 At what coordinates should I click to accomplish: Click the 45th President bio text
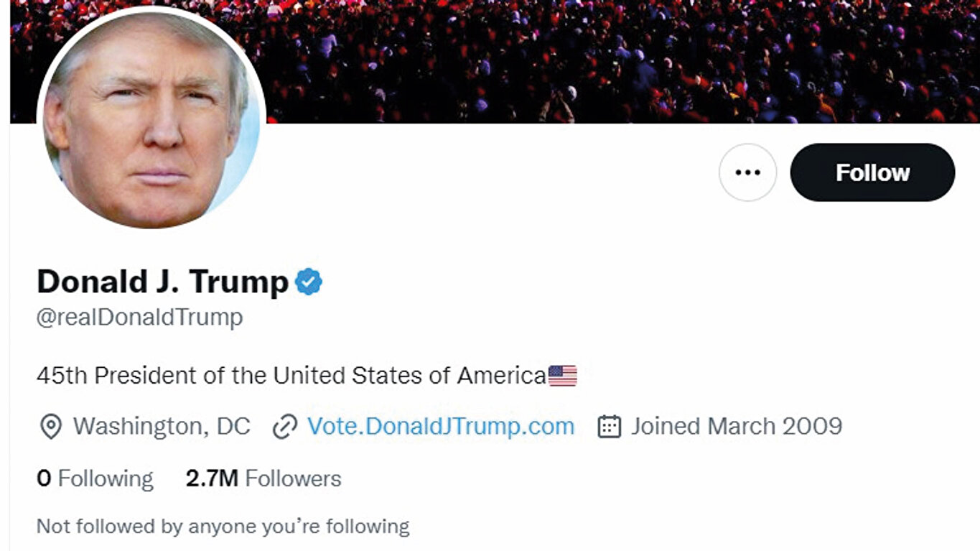[x=291, y=375]
